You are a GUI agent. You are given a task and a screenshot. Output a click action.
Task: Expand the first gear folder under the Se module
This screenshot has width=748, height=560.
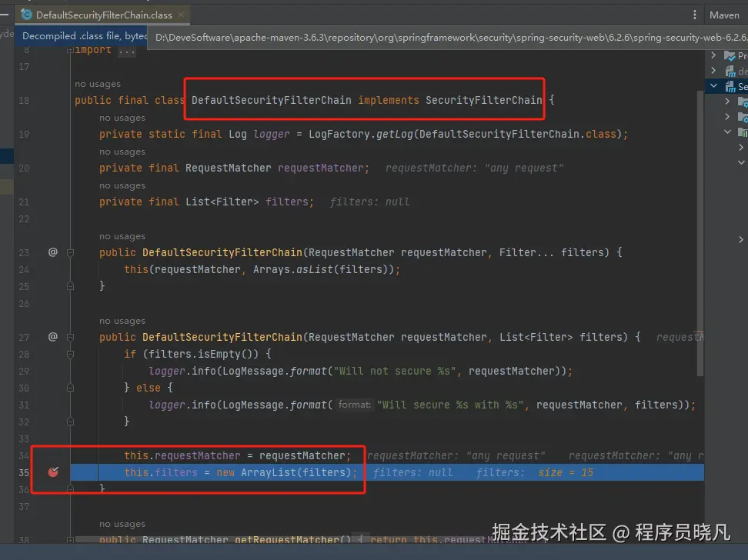(727, 101)
